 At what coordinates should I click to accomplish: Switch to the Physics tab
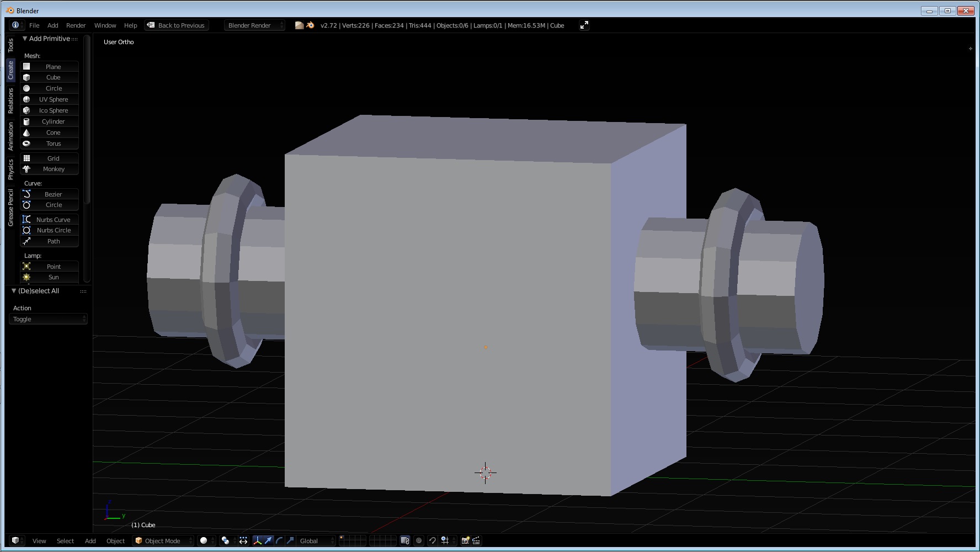(10, 169)
